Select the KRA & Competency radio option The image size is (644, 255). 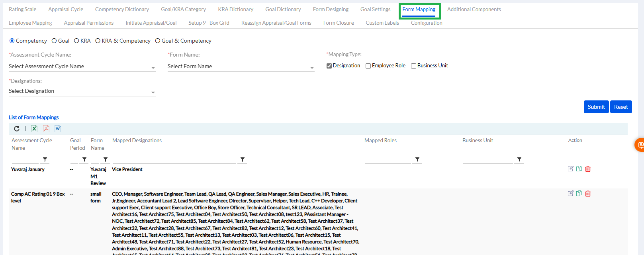tap(98, 41)
